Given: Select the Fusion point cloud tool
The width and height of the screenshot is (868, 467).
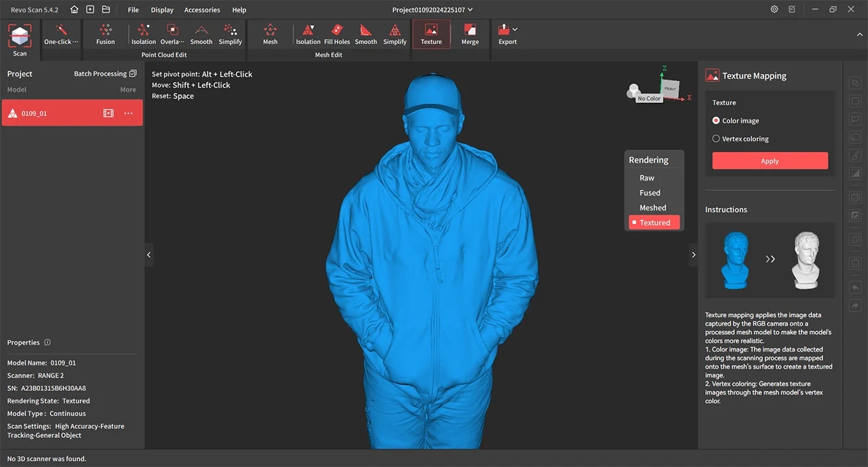Looking at the screenshot, I should 105,33.
